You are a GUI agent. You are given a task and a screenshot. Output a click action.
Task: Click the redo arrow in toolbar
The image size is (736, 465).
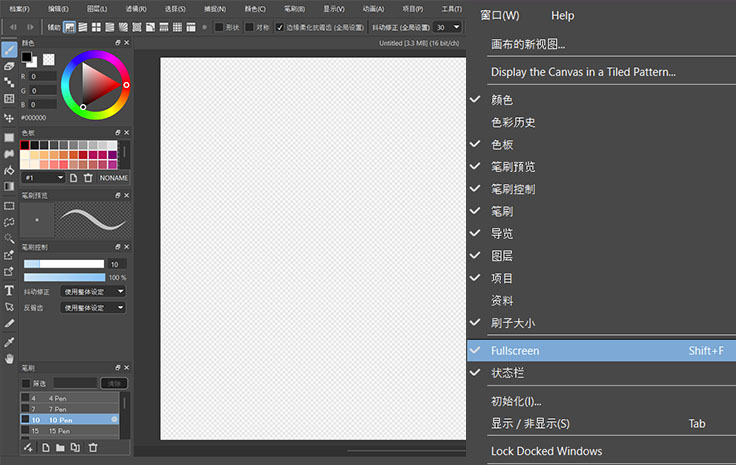pyautogui.click(x=30, y=27)
